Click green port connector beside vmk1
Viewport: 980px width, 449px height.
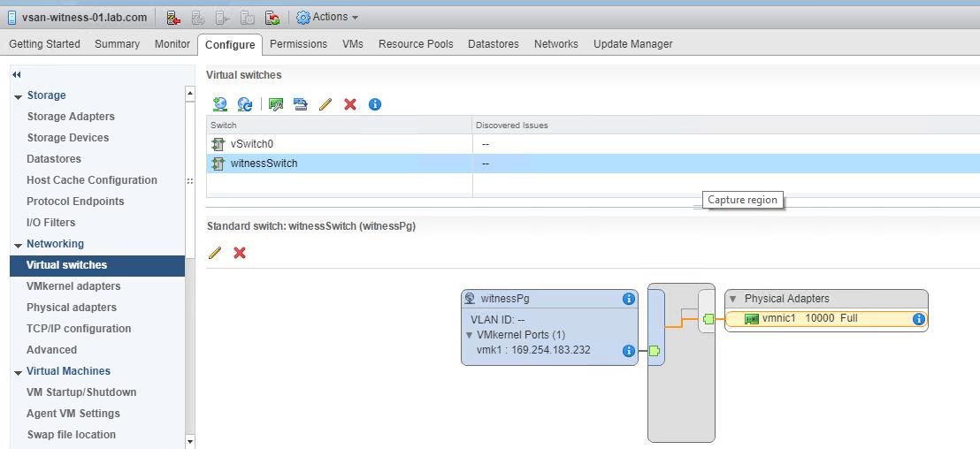tap(655, 351)
